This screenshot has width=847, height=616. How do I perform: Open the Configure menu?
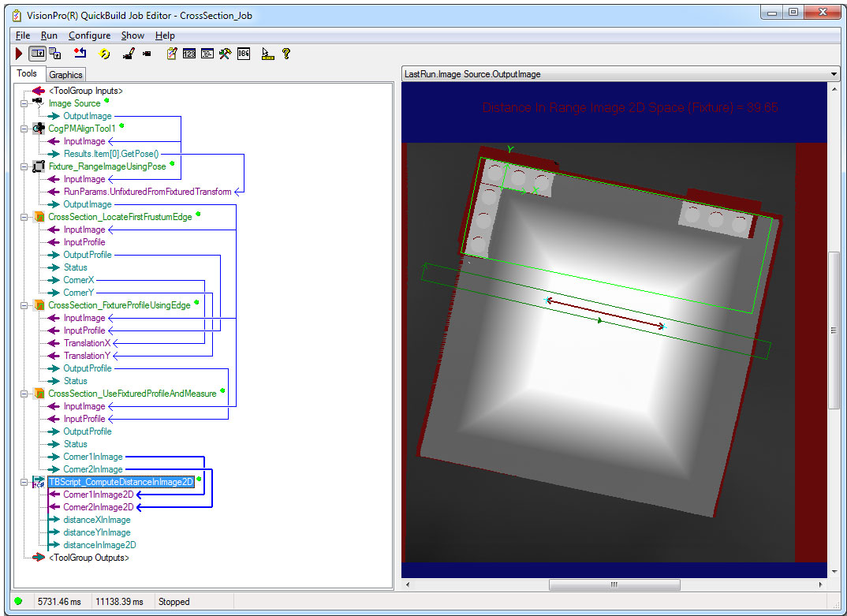pos(89,35)
